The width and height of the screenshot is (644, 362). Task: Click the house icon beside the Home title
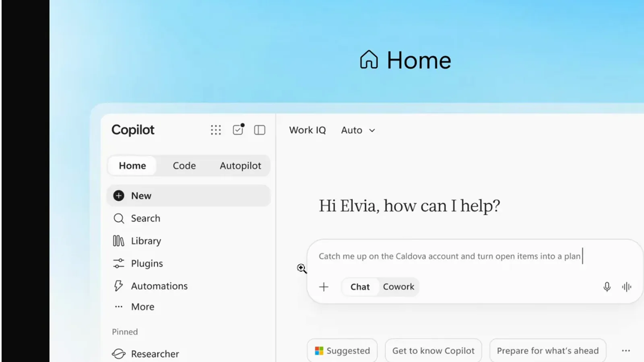(369, 60)
